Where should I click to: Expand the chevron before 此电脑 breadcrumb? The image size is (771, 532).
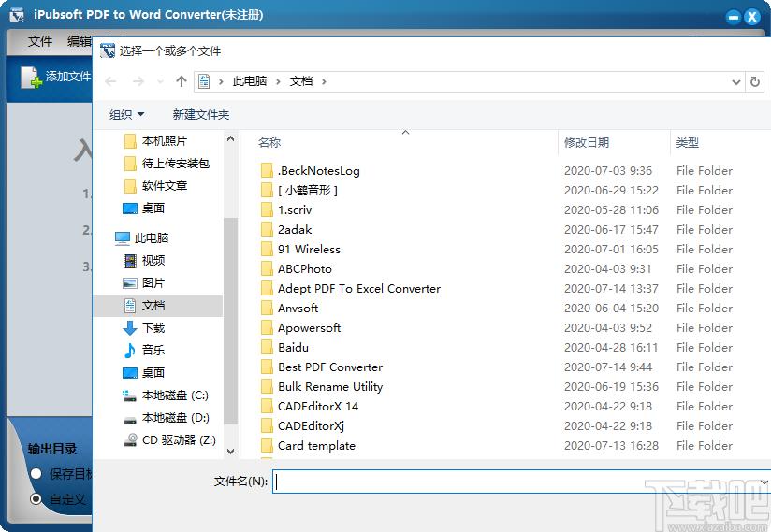coord(221,81)
